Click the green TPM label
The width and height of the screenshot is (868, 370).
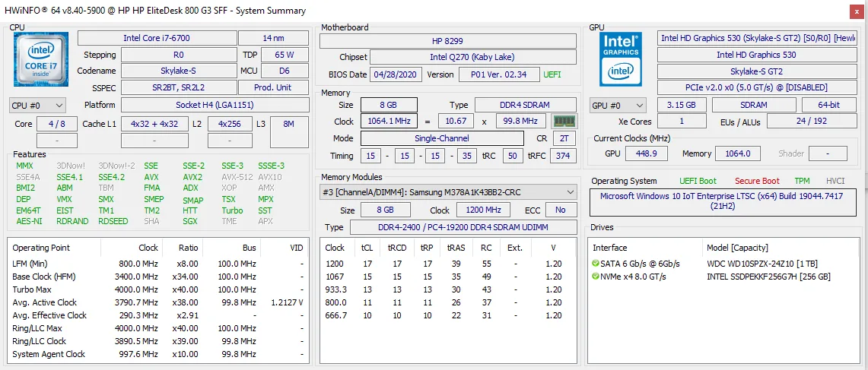point(802,181)
